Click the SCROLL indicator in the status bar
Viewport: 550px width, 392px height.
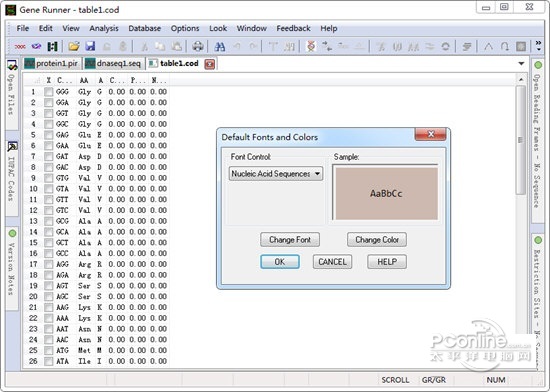(x=395, y=380)
